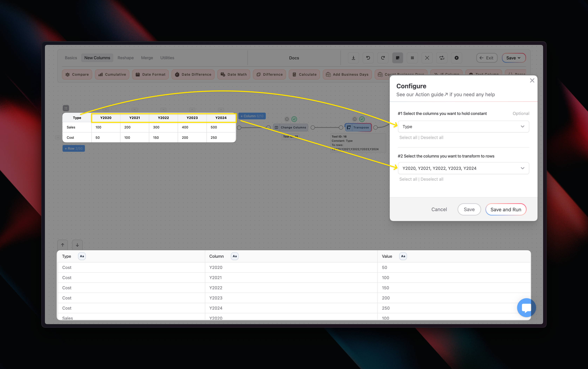
Task: Click Deselect all under the transform-to-rows dropdown
Action: (x=432, y=179)
